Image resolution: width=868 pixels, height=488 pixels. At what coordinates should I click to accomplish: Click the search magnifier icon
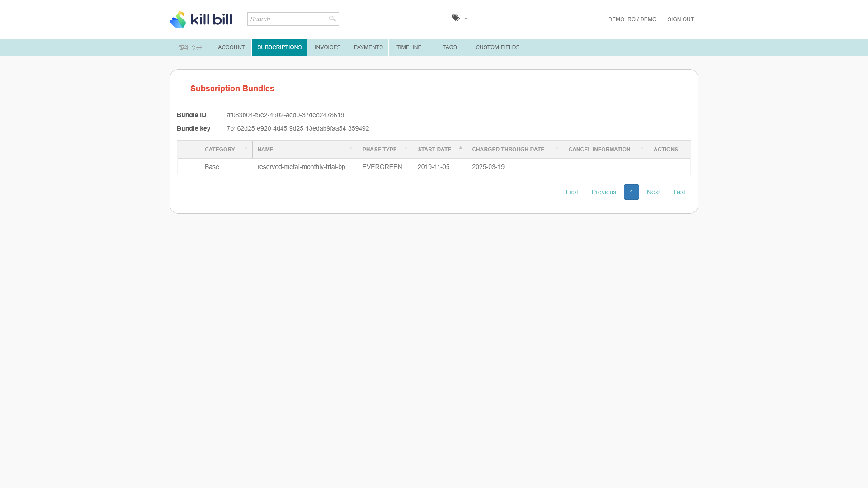332,19
